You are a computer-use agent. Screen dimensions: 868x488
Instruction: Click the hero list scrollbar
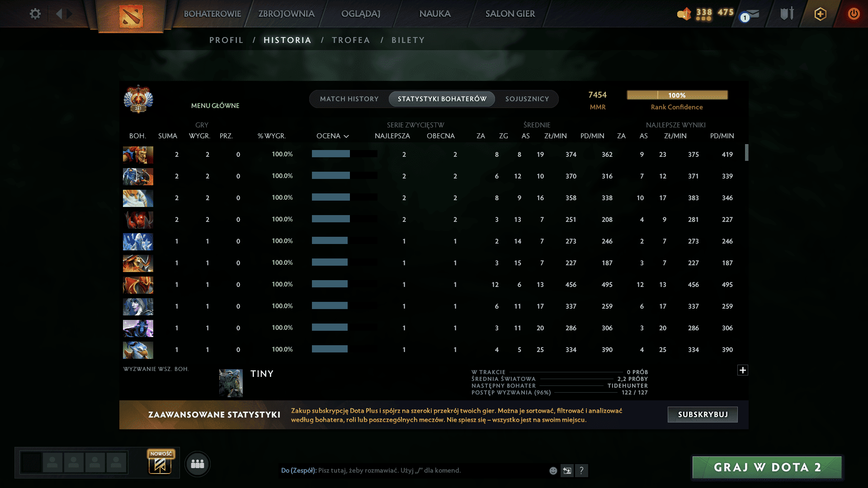[x=746, y=153]
